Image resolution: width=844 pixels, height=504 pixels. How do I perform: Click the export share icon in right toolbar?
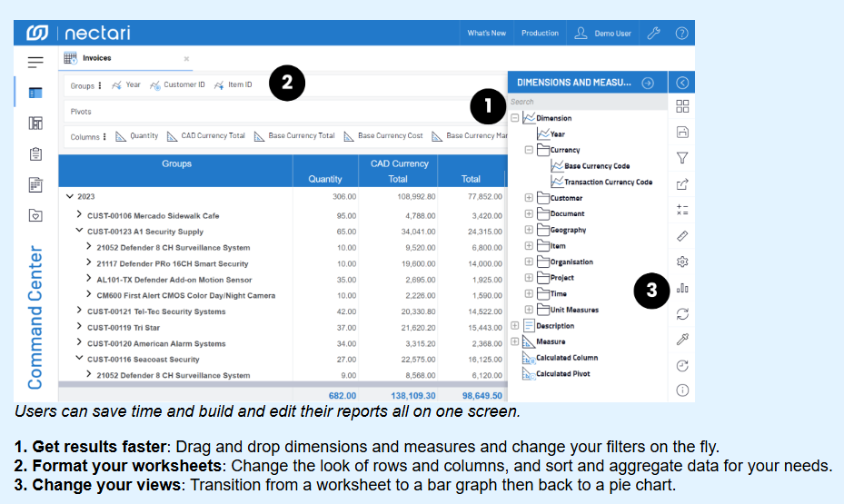point(682,184)
